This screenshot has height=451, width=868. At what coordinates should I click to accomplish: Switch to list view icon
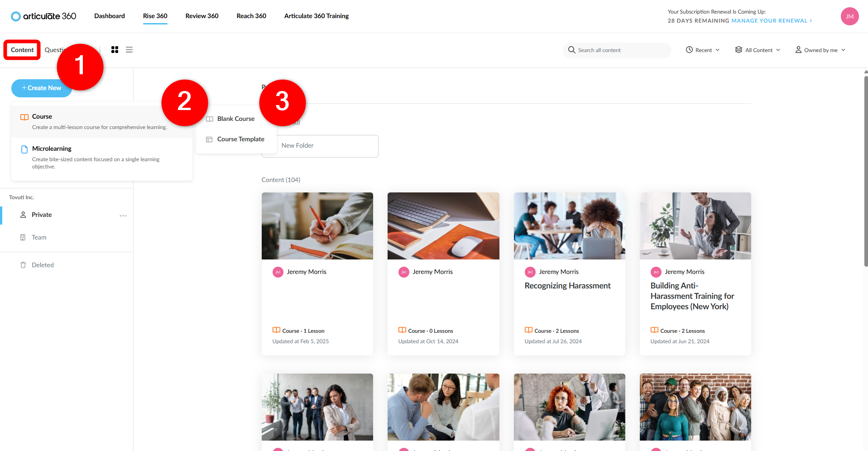[x=129, y=50]
